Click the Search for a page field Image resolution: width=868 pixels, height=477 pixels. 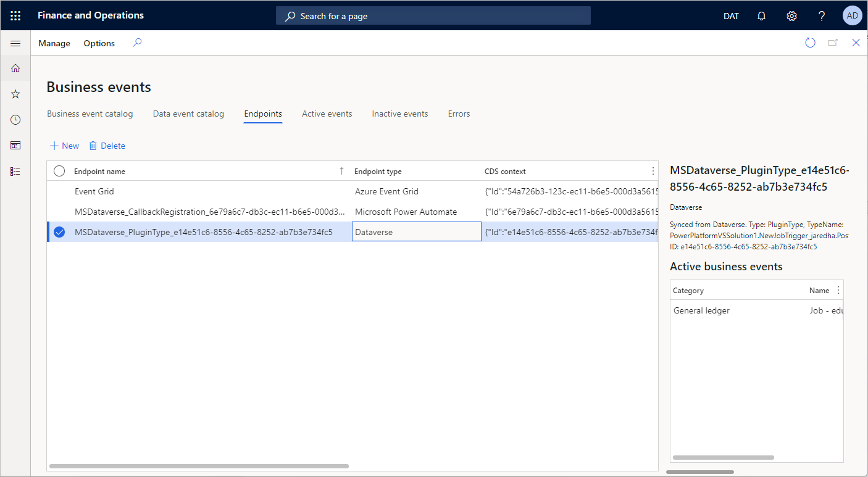433,16
